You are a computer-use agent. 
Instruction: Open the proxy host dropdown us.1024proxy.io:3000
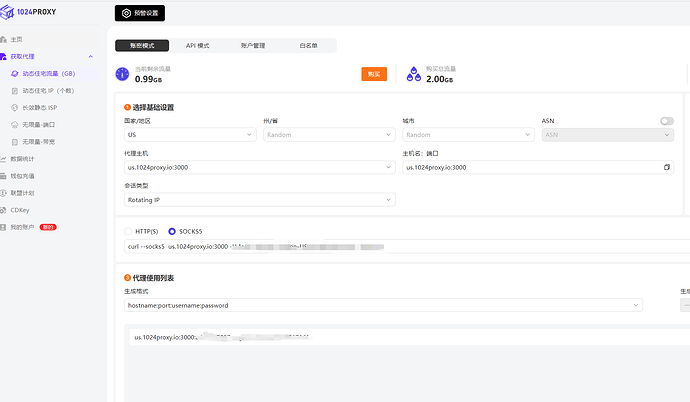click(x=260, y=167)
